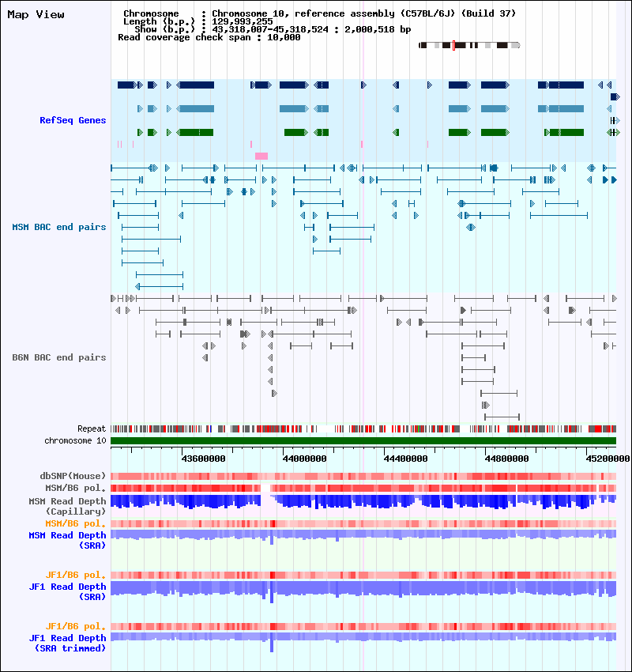632x672 pixels.
Task: Click JF1/B6 pol. label above JF1 Read Depth (SRA)
Action: click(x=75, y=575)
